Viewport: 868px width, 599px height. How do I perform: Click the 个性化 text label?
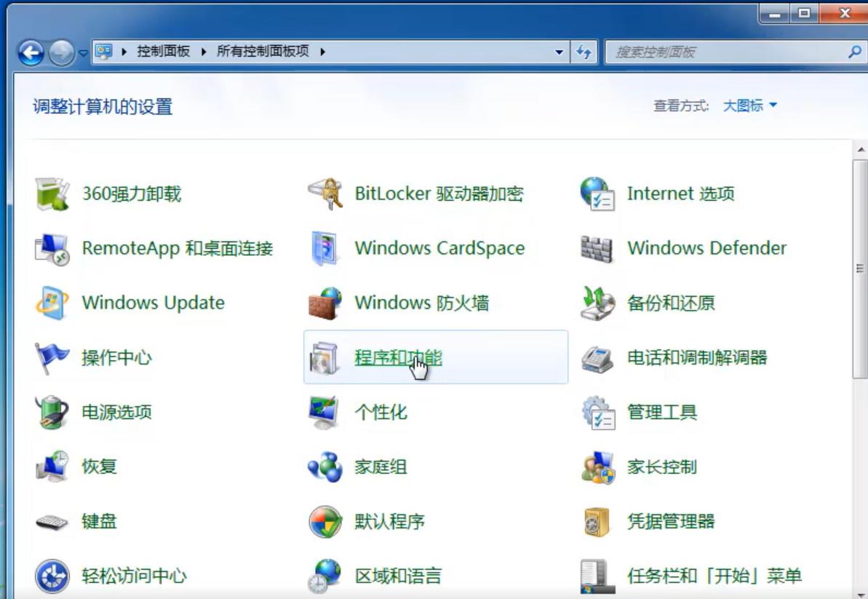point(381,413)
